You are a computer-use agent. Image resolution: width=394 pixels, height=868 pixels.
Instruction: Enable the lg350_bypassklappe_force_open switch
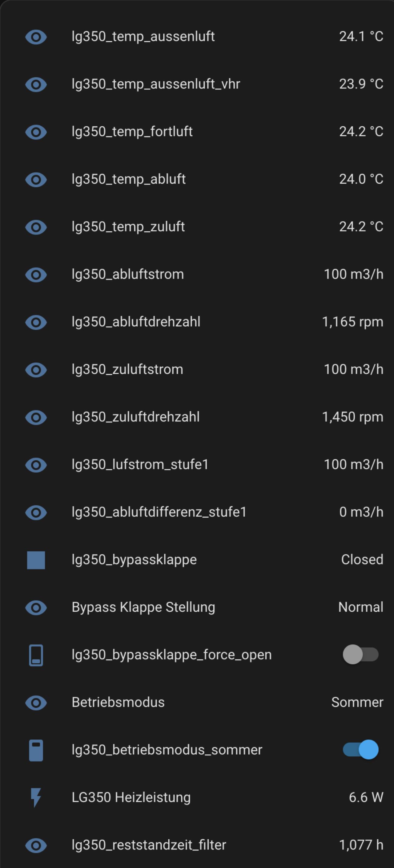[x=360, y=655]
